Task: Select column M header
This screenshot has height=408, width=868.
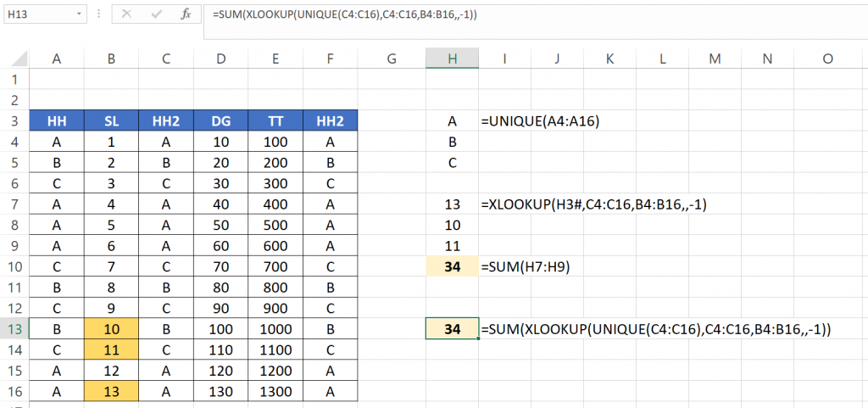Action: 715,59
